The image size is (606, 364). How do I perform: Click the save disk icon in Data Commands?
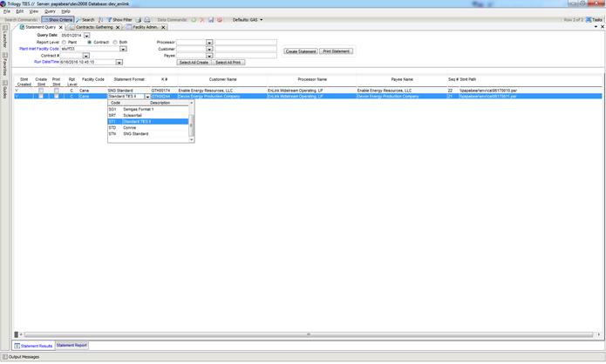coord(210,19)
